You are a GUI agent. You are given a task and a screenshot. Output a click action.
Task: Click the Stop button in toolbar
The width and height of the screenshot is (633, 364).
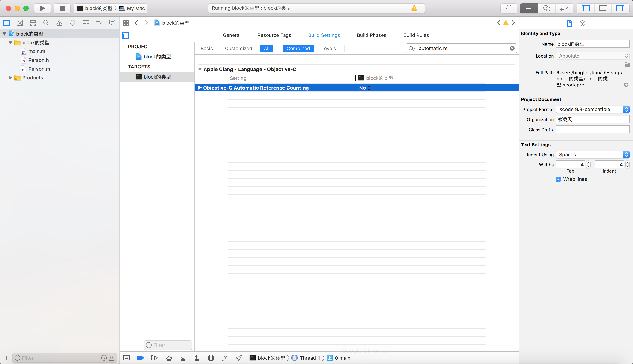coord(62,8)
